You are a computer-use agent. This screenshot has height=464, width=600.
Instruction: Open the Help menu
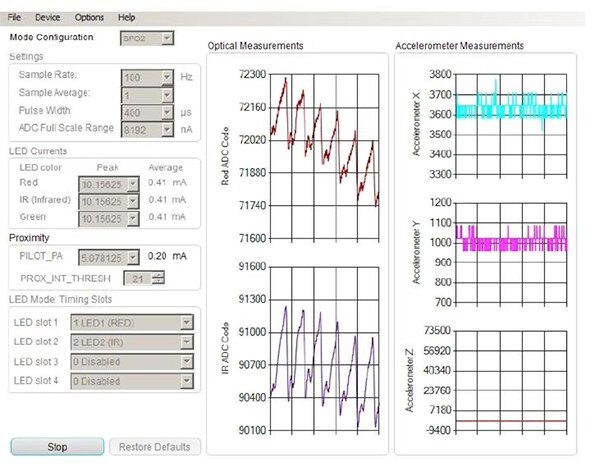pyautogui.click(x=126, y=18)
